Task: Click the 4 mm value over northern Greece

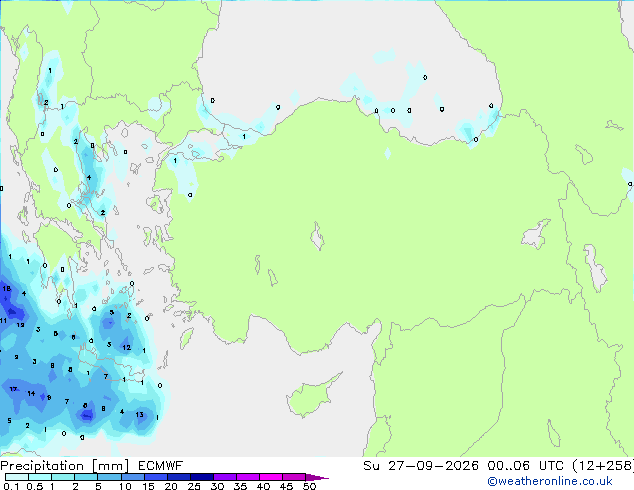Action: tap(89, 177)
